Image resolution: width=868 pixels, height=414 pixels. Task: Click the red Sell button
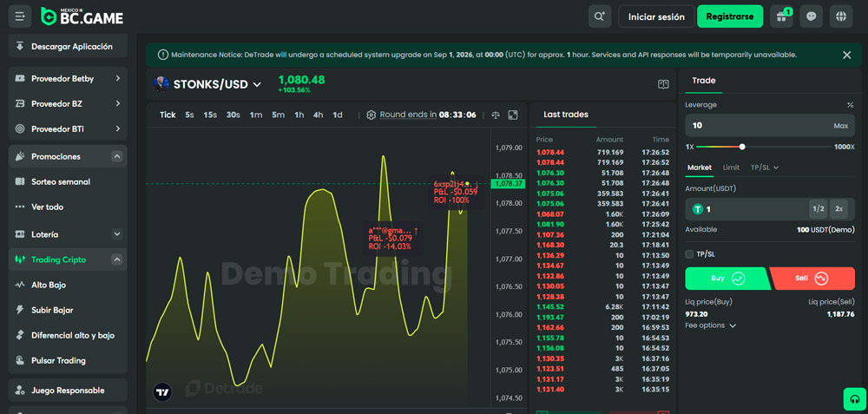click(x=812, y=279)
